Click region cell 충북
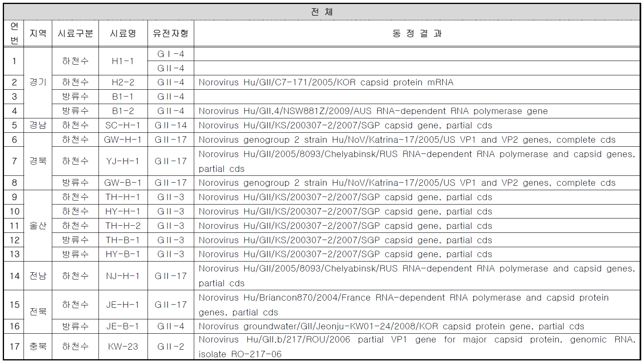 point(38,346)
